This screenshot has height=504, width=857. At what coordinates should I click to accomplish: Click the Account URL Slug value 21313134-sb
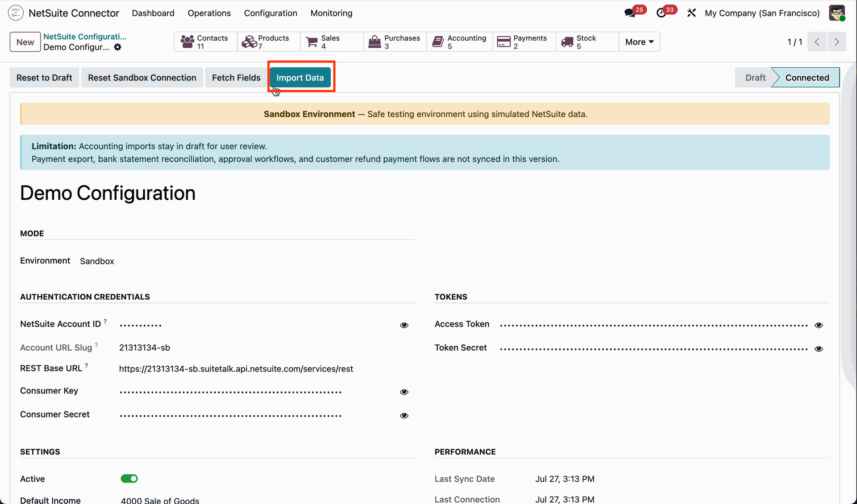click(145, 347)
